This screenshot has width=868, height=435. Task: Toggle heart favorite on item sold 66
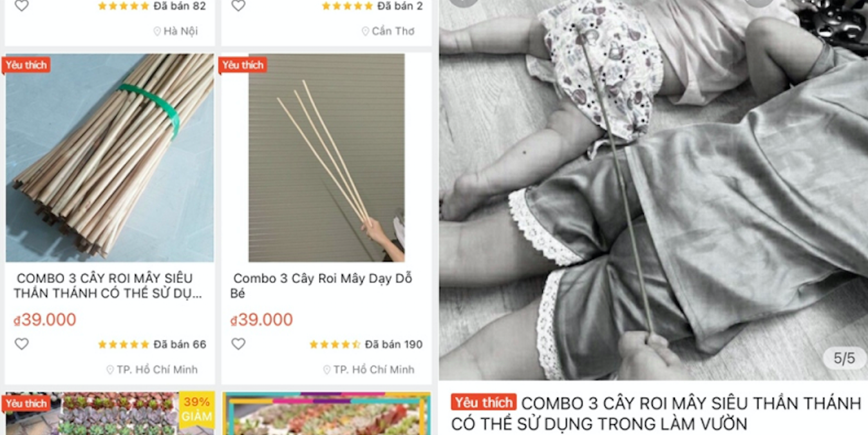coord(22,344)
